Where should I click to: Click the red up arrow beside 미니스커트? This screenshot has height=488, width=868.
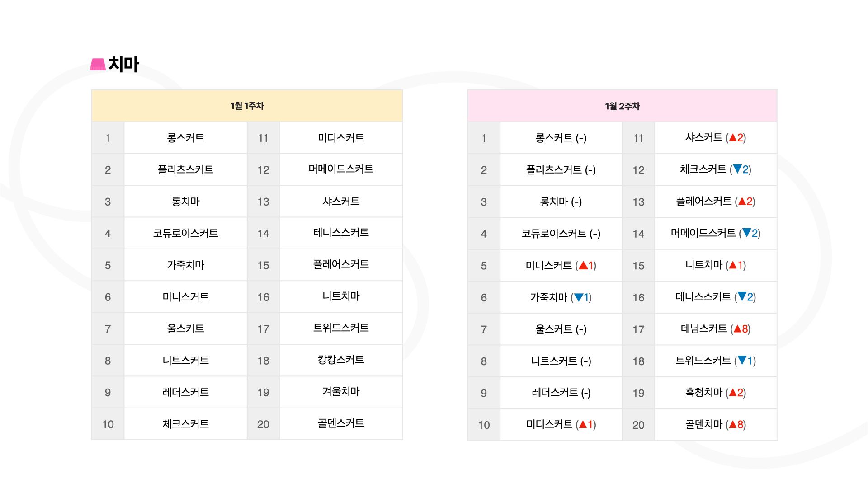(x=583, y=265)
